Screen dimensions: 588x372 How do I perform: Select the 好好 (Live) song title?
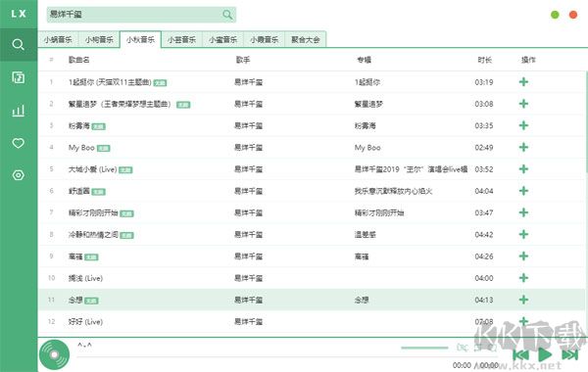pos(85,321)
